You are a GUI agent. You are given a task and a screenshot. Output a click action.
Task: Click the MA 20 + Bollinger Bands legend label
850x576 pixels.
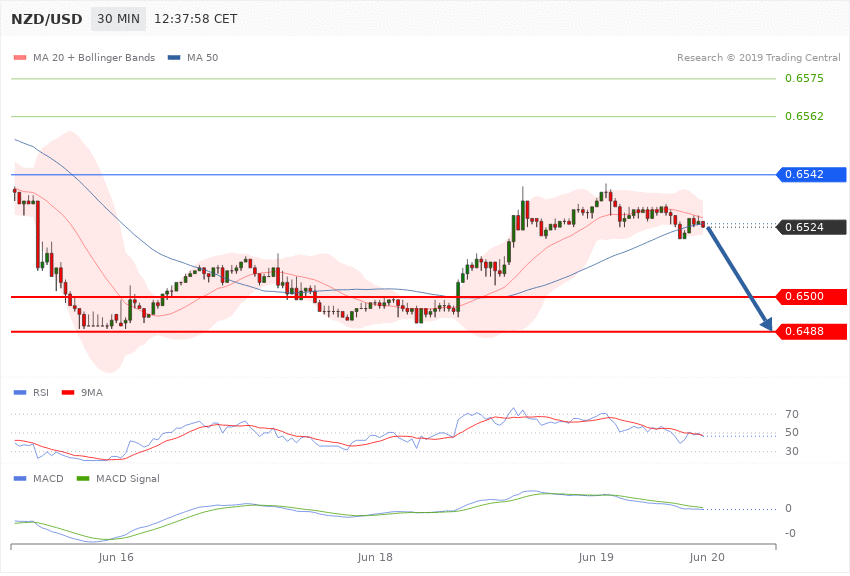[94, 57]
